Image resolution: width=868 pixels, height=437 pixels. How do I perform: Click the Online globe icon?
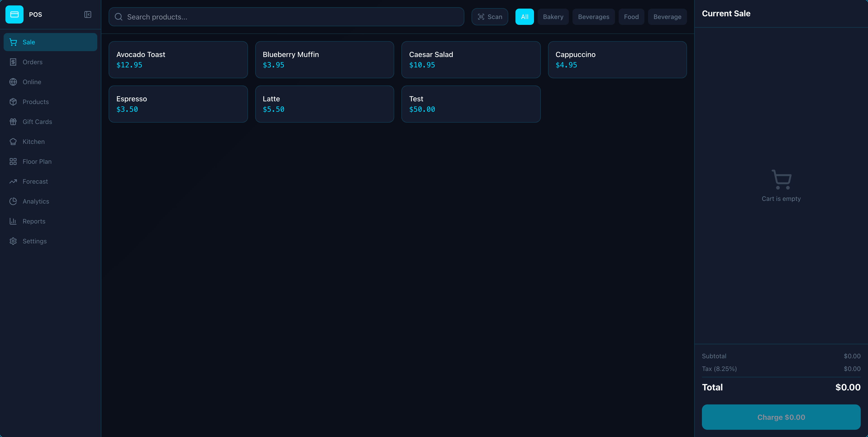click(x=13, y=81)
